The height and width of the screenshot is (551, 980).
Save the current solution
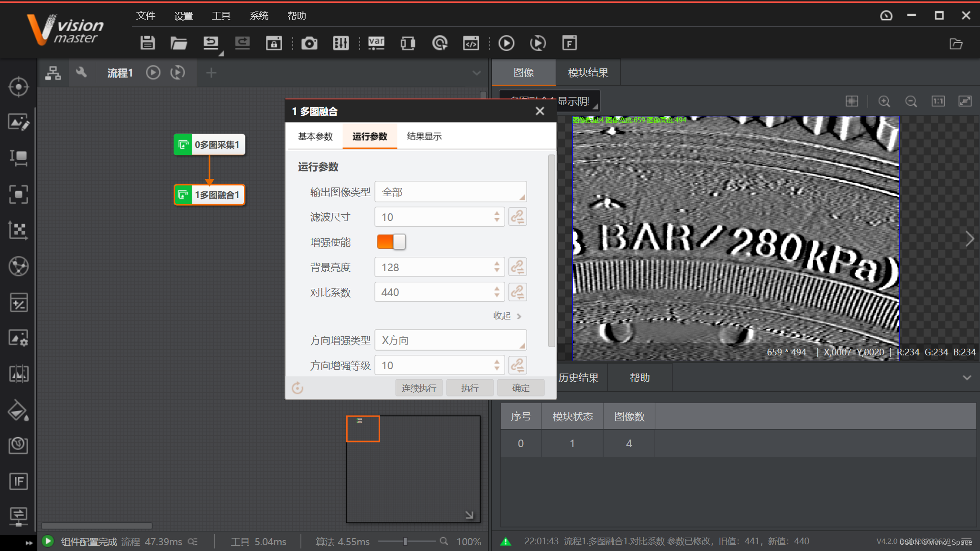point(147,43)
